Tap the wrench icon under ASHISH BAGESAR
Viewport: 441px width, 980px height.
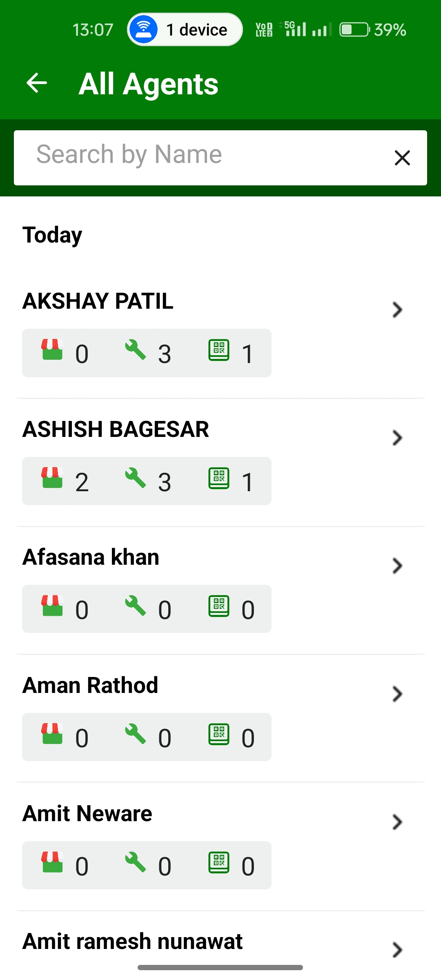[135, 478]
